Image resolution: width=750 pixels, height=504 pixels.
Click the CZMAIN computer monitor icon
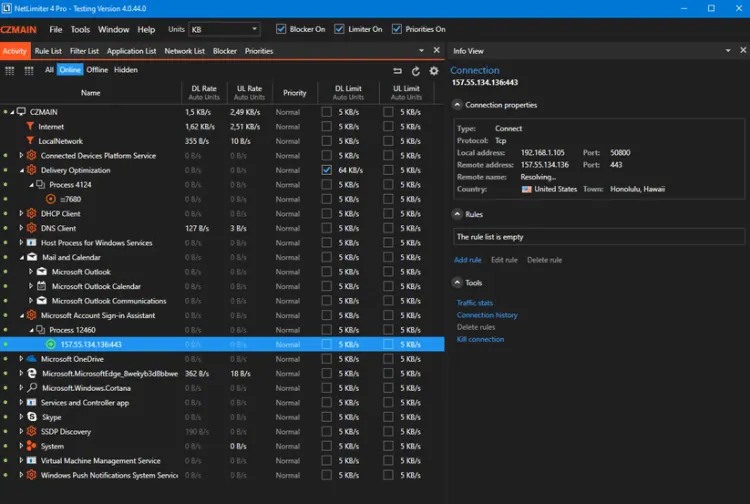[x=22, y=112]
